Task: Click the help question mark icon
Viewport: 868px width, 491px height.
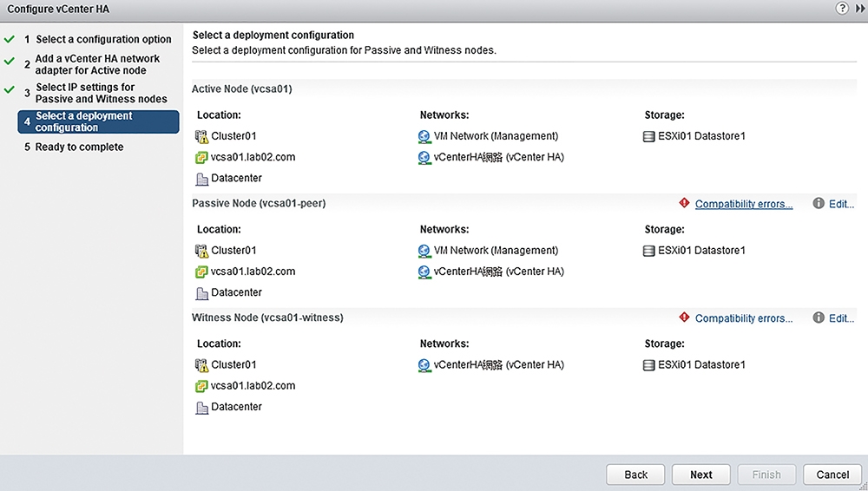Action: tap(841, 9)
